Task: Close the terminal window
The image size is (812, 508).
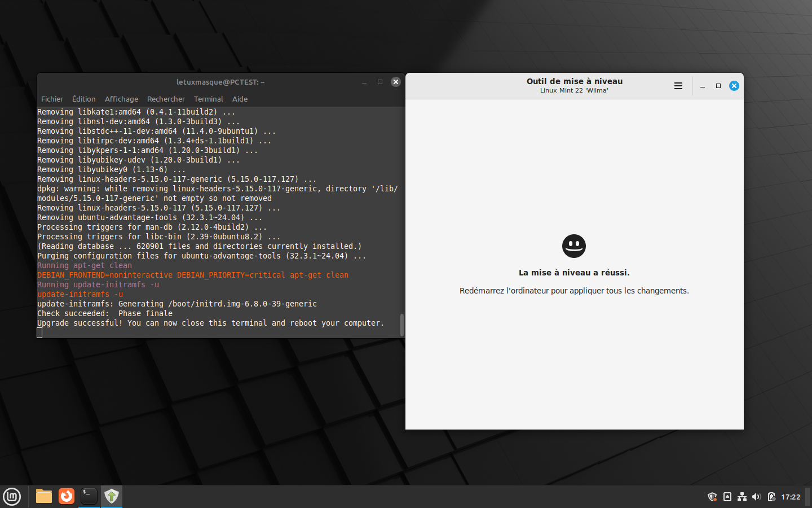Action: tap(396, 82)
